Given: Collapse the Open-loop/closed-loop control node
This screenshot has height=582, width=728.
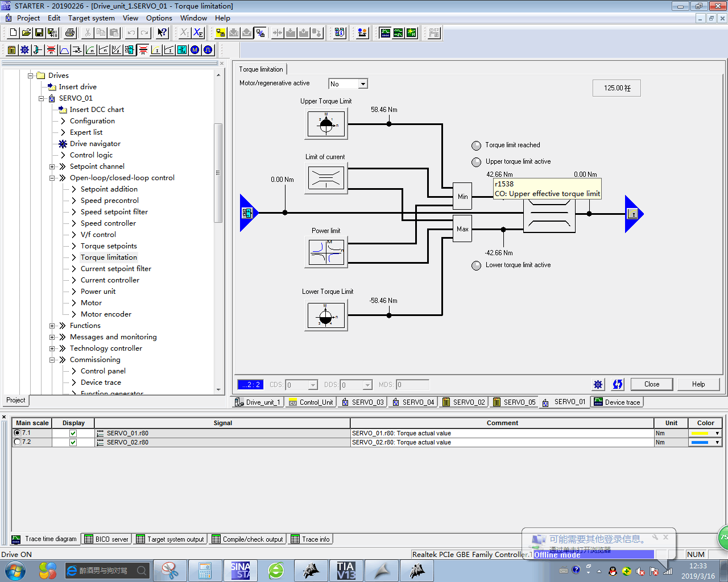Looking at the screenshot, I should [52, 178].
